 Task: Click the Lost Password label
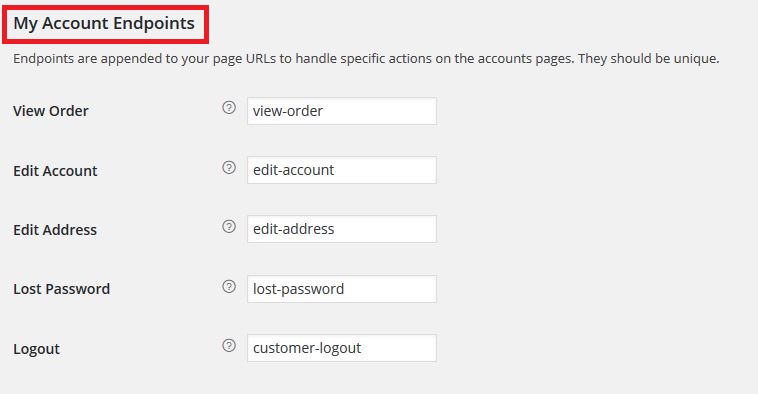coord(61,289)
